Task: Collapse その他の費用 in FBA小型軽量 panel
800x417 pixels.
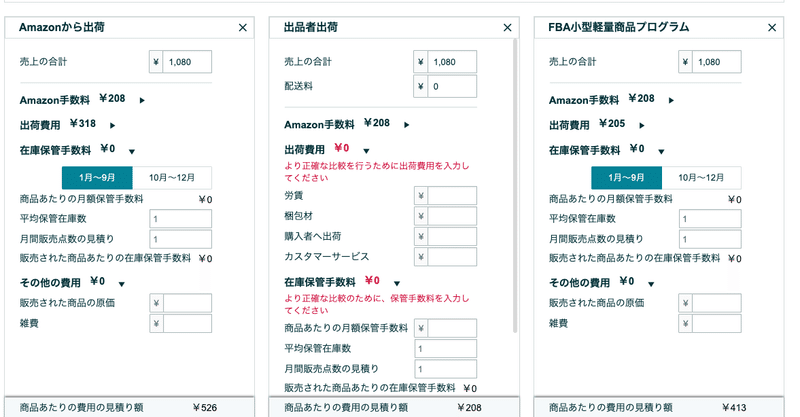Action: point(651,284)
